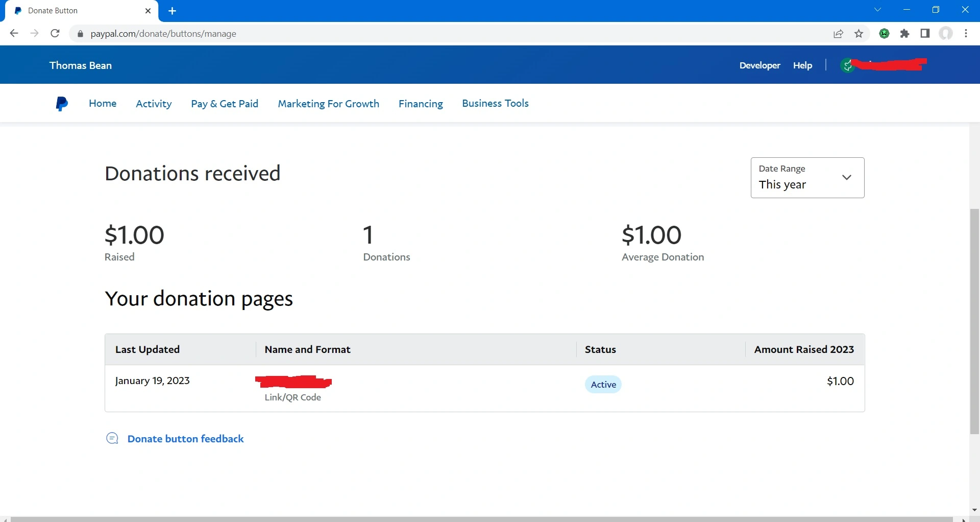The image size is (980, 522).
Task: Click the Help link
Action: 802,65
